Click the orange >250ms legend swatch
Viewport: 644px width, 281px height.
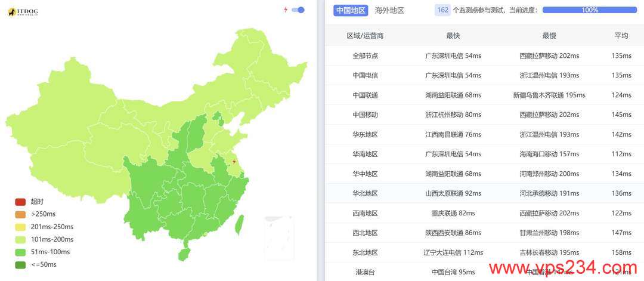click(x=20, y=214)
